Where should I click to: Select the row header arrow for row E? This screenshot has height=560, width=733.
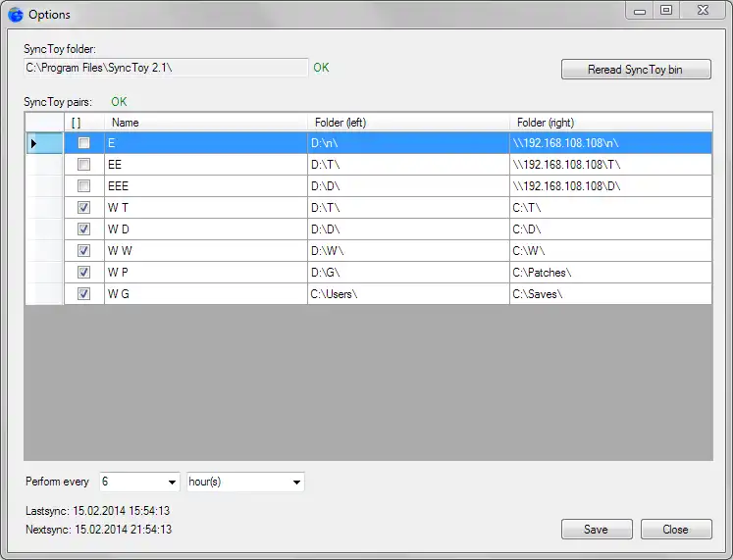[44, 143]
